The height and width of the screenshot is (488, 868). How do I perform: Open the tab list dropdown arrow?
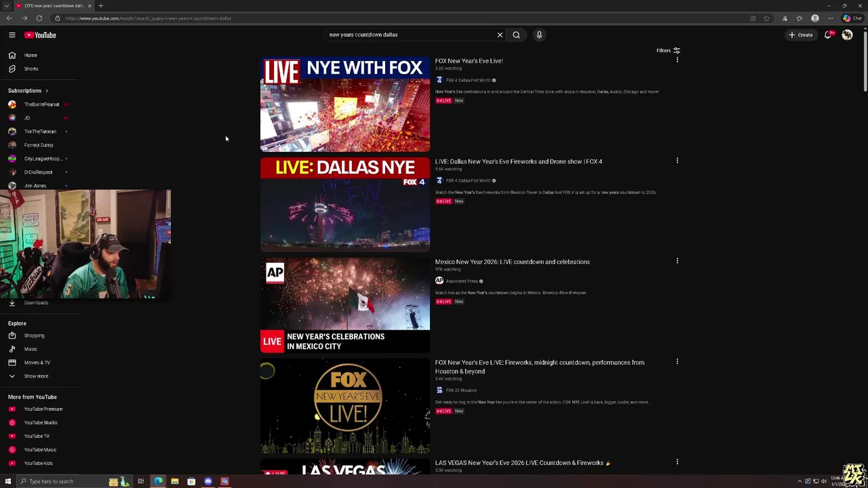6,5
